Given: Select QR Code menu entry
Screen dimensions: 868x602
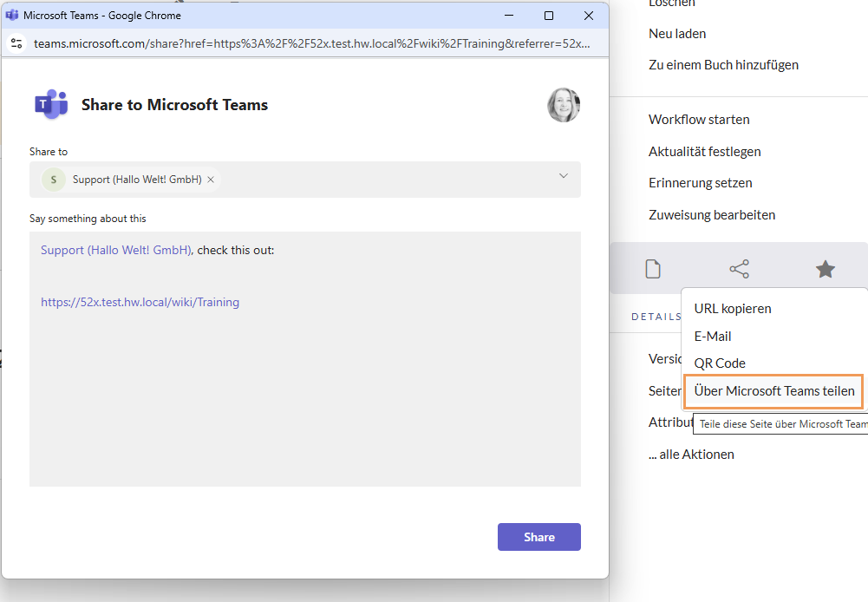Looking at the screenshot, I should (x=720, y=363).
